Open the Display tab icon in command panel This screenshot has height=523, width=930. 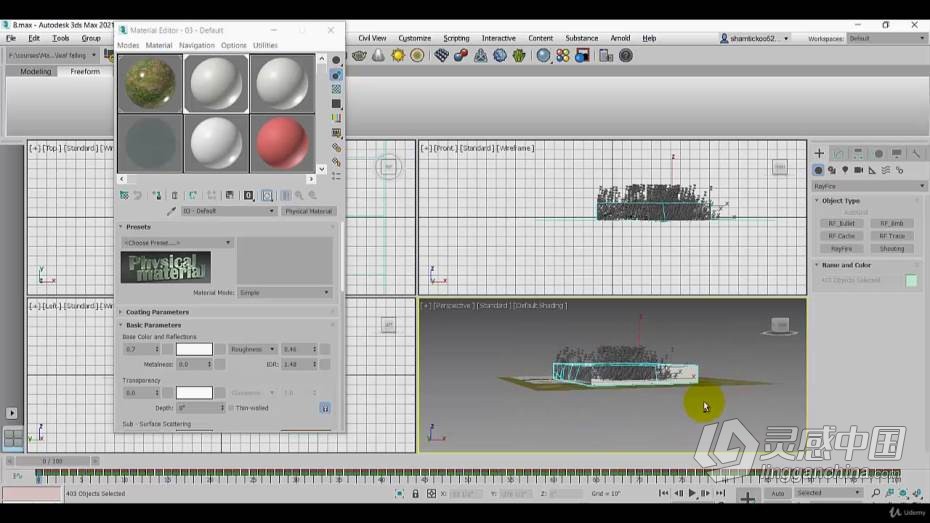tap(897, 154)
